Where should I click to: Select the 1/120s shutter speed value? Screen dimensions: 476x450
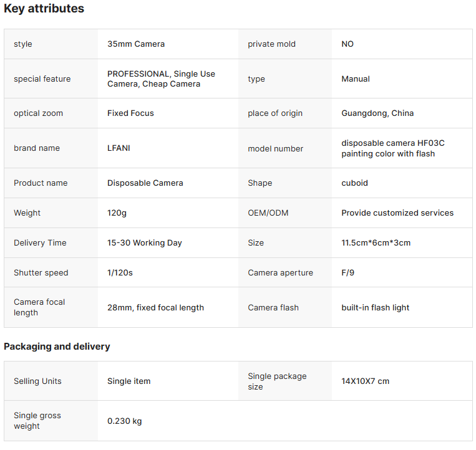120,272
